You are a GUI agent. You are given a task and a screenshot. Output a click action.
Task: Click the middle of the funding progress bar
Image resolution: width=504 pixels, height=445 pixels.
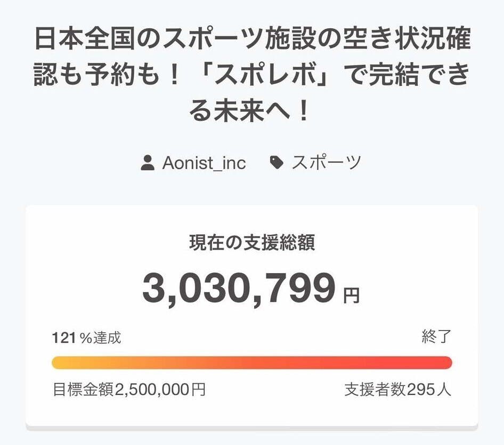point(252,363)
